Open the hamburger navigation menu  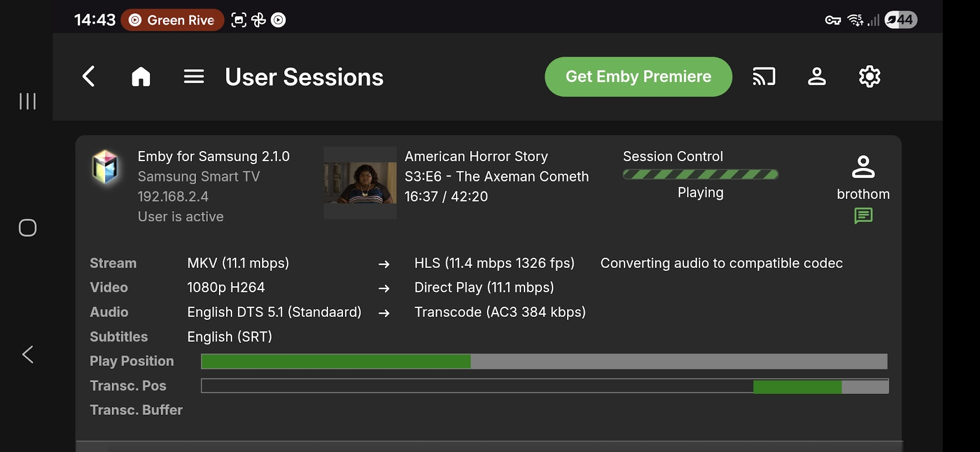[x=194, y=77]
